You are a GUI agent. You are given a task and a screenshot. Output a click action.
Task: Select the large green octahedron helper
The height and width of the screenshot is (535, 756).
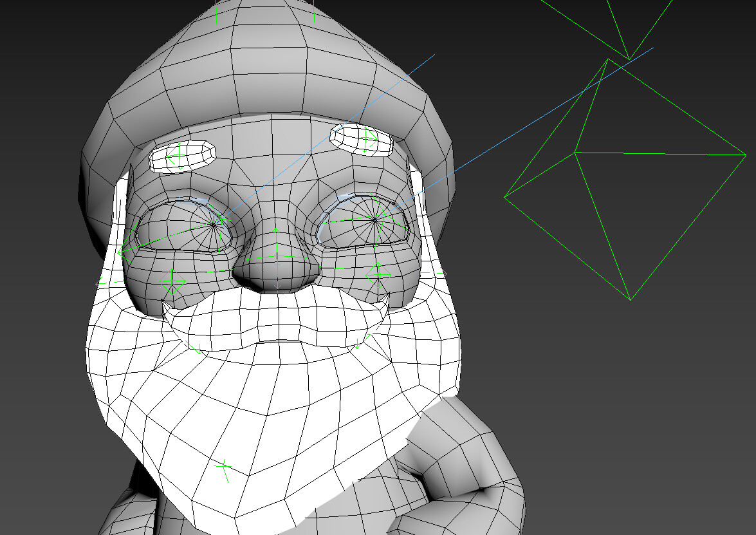pos(625,178)
